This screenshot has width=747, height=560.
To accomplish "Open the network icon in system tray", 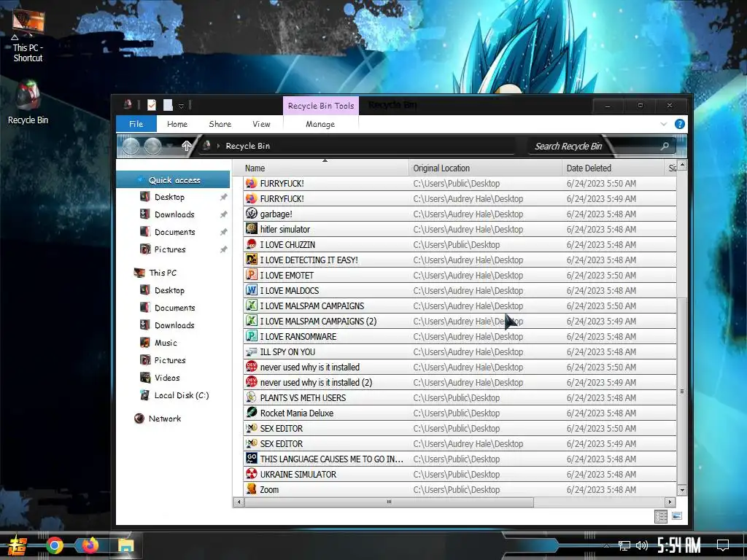I will 624,545.
